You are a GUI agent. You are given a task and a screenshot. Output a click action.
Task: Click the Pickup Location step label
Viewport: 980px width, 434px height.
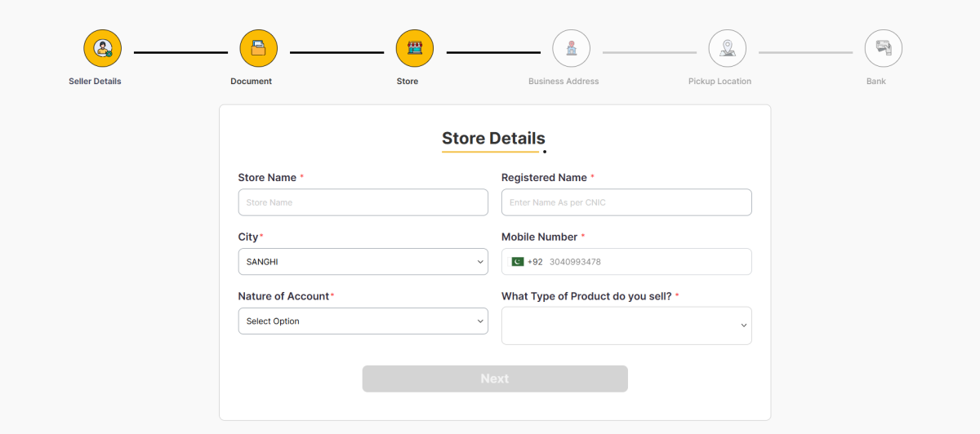(719, 82)
